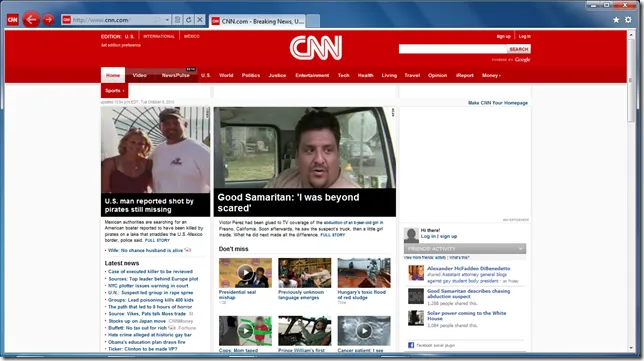Click the CNN favicon in the address bar
The image size is (644, 361).
pyautogui.click(x=67, y=20)
